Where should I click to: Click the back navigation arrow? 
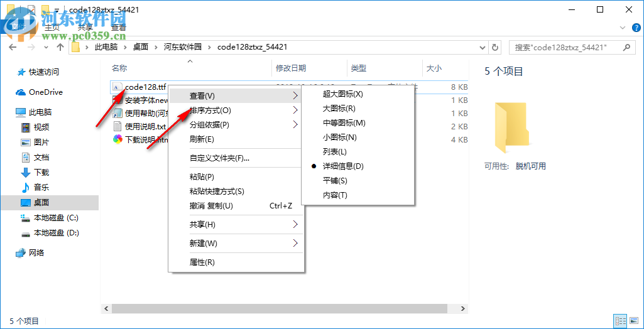pyautogui.click(x=13, y=47)
